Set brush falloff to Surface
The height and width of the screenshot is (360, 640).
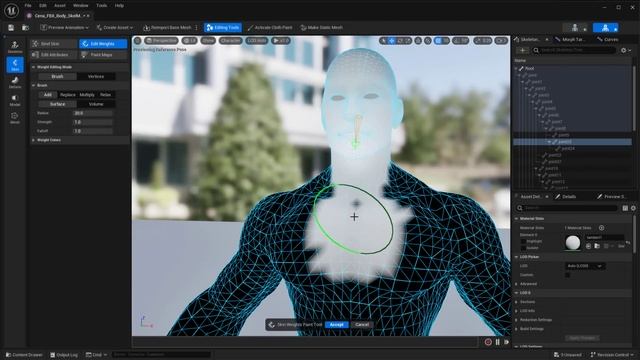[x=58, y=104]
